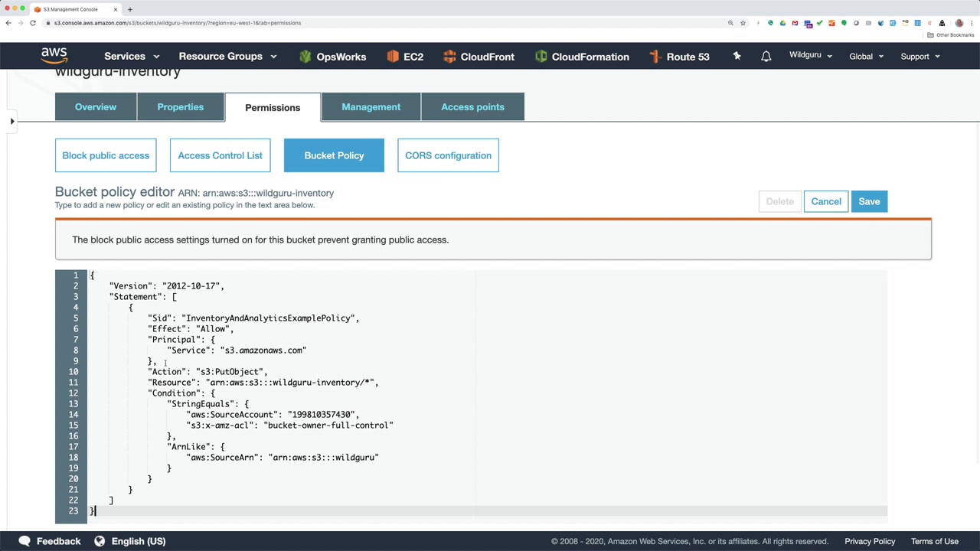
Task: Open the Privacy Policy link
Action: click(x=870, y=541)
